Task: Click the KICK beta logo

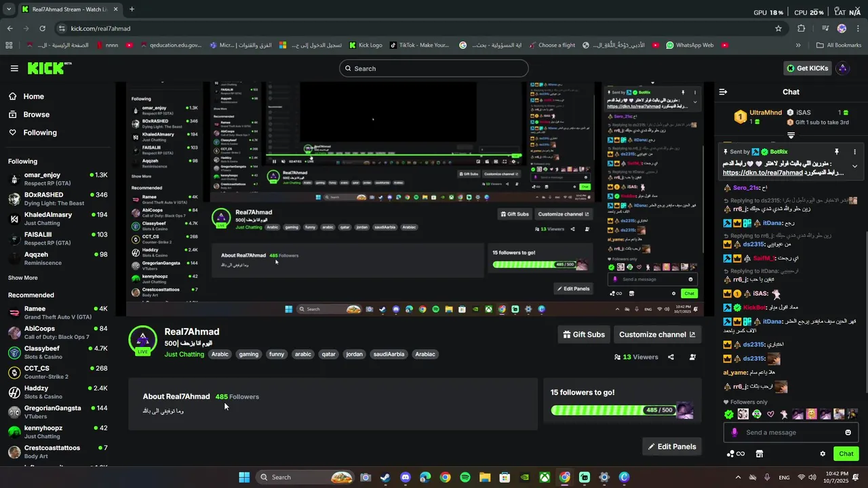Action: [x=50, y=68]
